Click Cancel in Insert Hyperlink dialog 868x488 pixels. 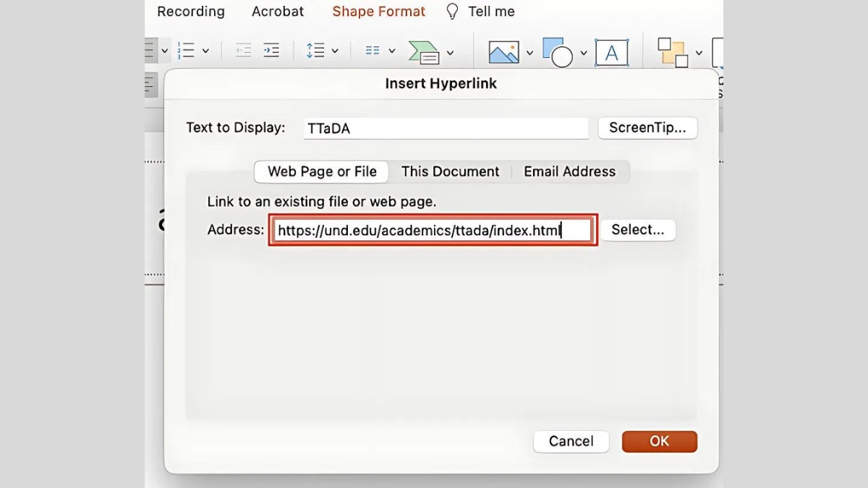coord(571,442)
